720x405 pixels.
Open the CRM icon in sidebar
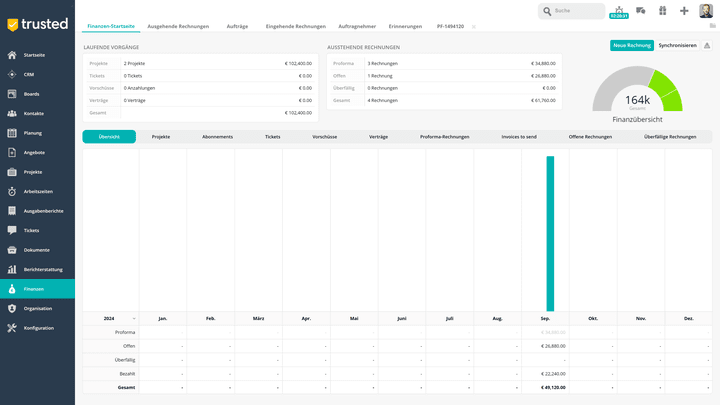tap(12, 74)
